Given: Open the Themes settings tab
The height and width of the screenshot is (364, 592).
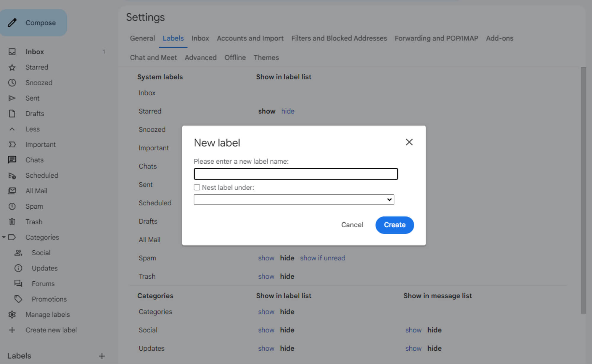Looking at the screenshot, I should point(266,57).
